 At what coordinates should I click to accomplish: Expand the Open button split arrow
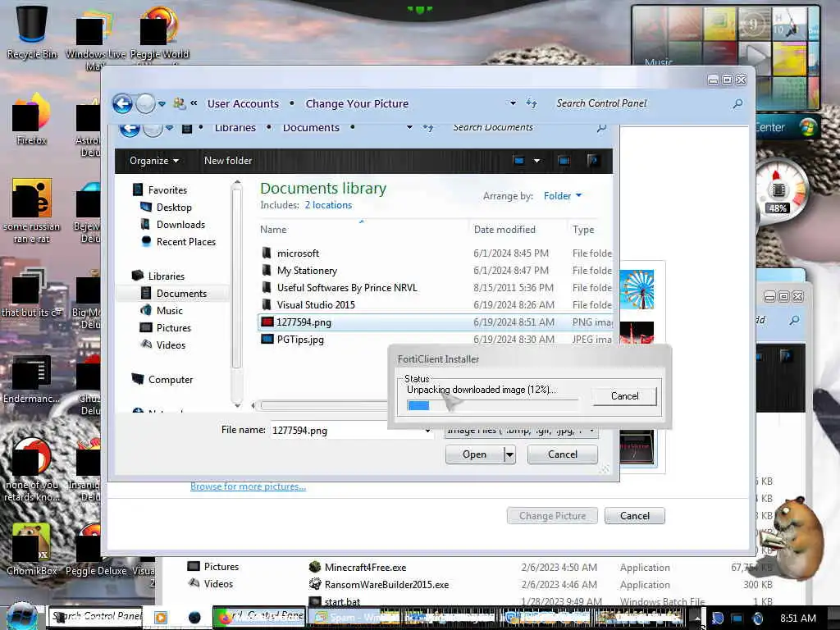(509, 454)
